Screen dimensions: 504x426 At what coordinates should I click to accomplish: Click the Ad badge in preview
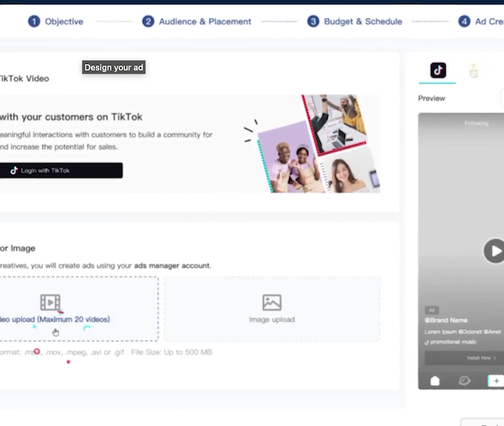click(x=432, y=310)
